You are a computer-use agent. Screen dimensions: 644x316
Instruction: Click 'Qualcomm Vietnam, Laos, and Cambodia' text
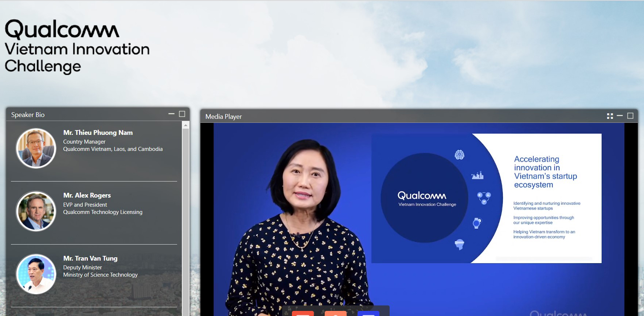click(x=113, y=149)
